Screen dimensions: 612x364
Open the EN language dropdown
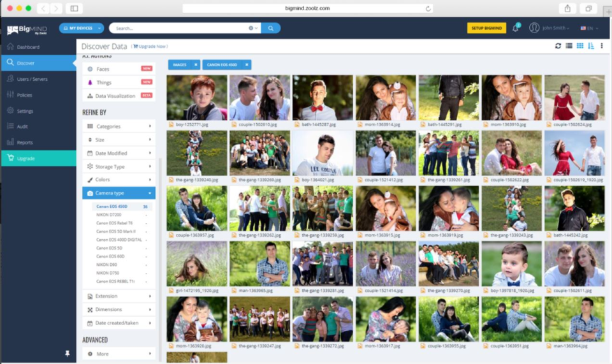(589, 28)
